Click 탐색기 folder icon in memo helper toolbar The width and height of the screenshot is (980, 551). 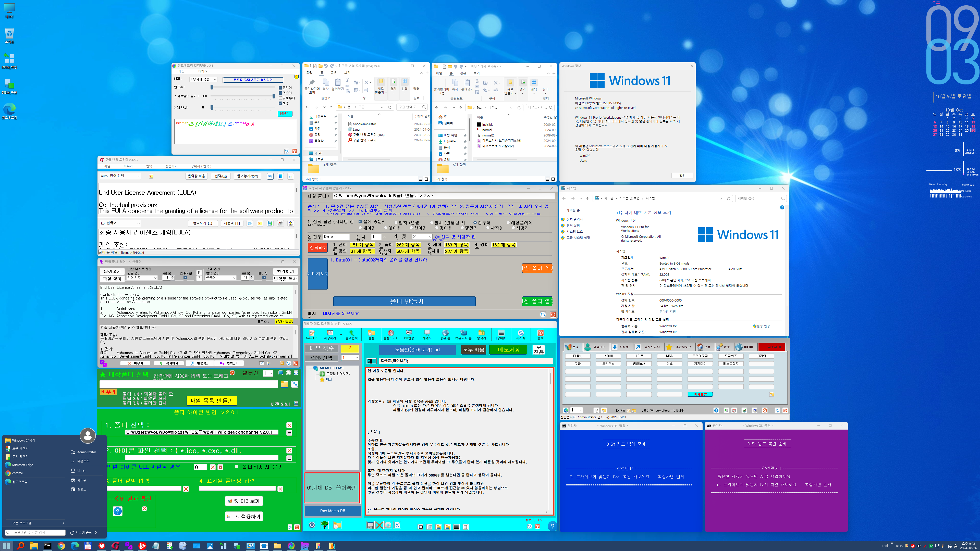[x=481, y=334]
